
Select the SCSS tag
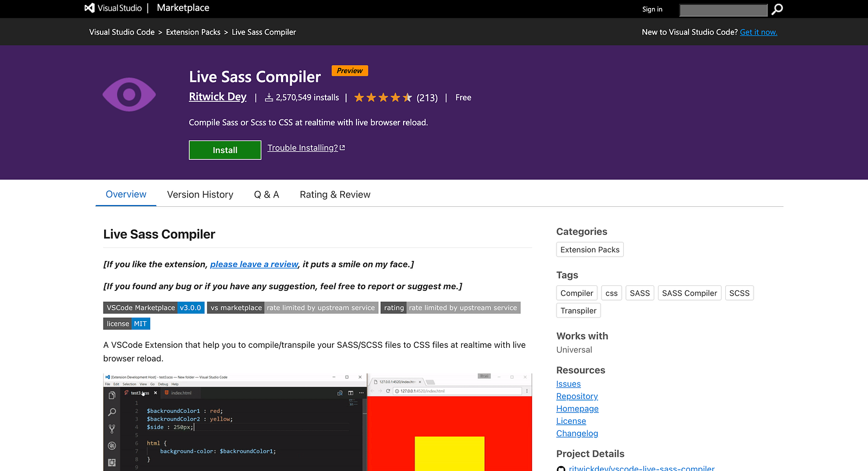[x=739, y=293]
